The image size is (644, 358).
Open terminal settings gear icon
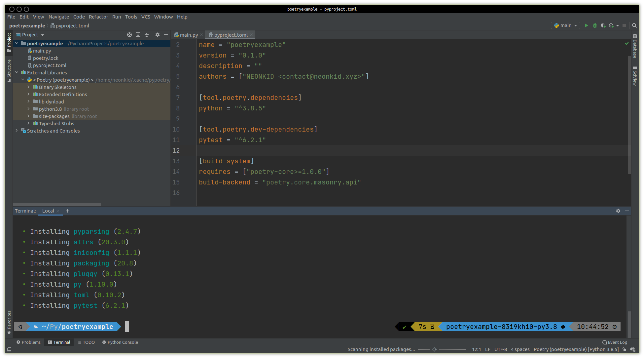[618, 211]
